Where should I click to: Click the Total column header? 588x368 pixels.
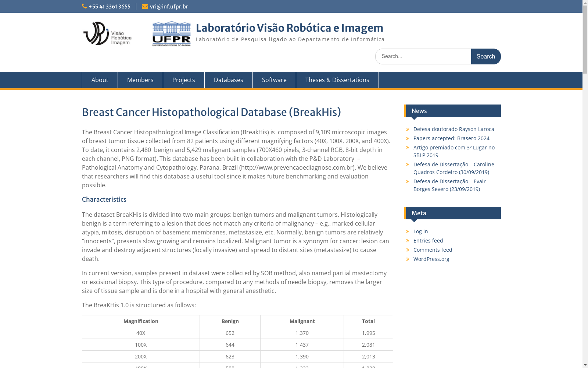[368, 321]
